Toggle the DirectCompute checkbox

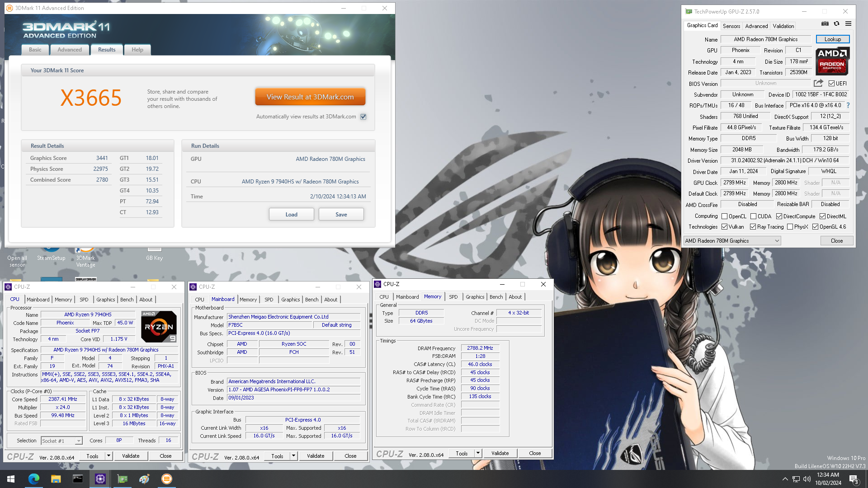779,216
